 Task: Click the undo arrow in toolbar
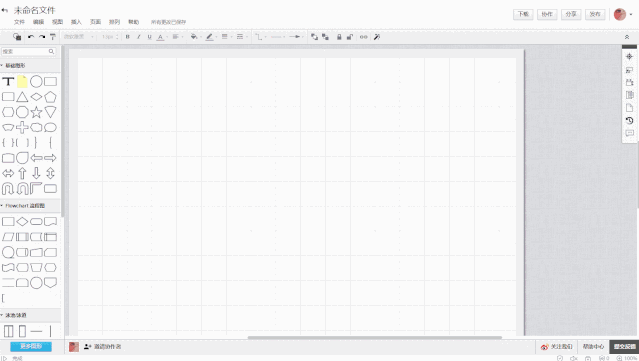pos(31,37)
